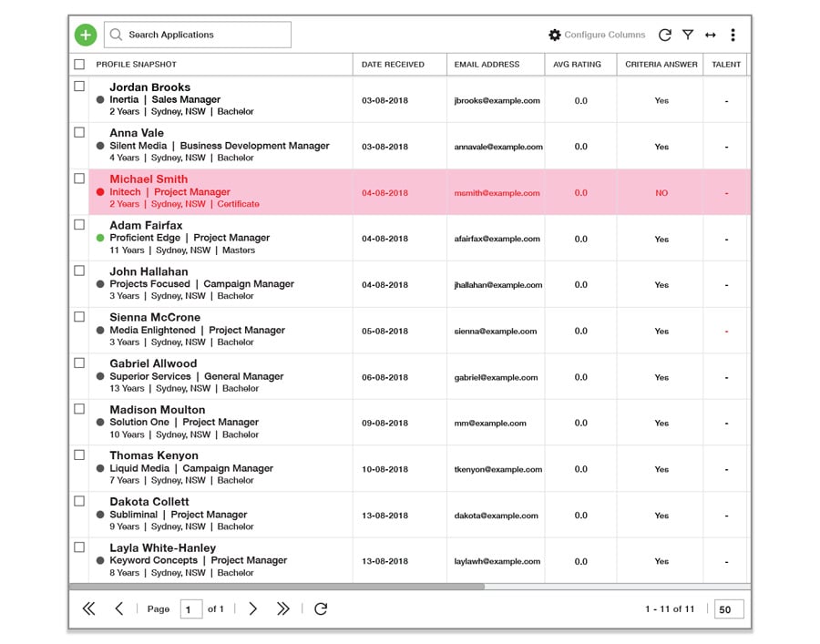The image size is (820, 644).
Task: Open the filter funnel icon
Action: point(688,35)
